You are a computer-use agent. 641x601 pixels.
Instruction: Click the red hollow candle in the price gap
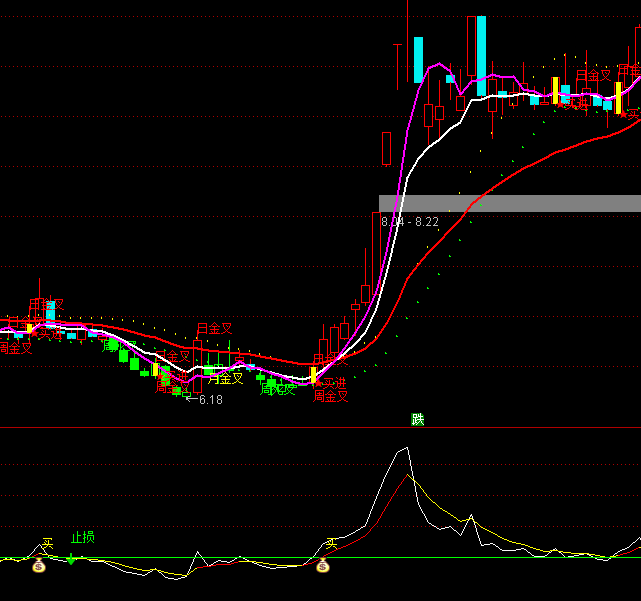pyautogui.click(x=386, y=149)
